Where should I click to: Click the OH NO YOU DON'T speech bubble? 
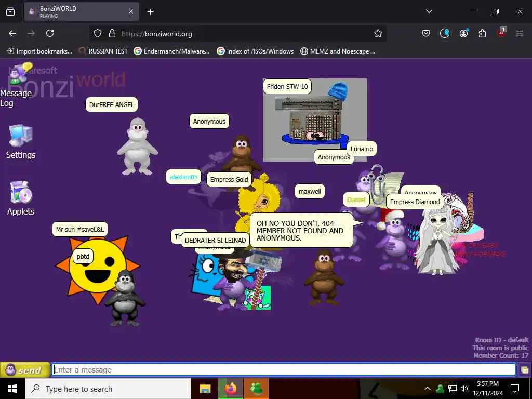point(301,230)
